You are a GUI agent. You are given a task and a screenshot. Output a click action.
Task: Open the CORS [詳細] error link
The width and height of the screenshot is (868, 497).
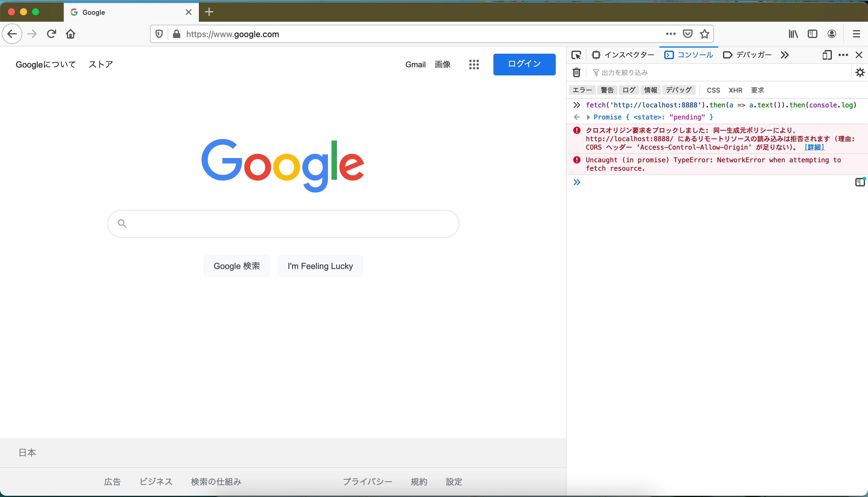point(814,147)
